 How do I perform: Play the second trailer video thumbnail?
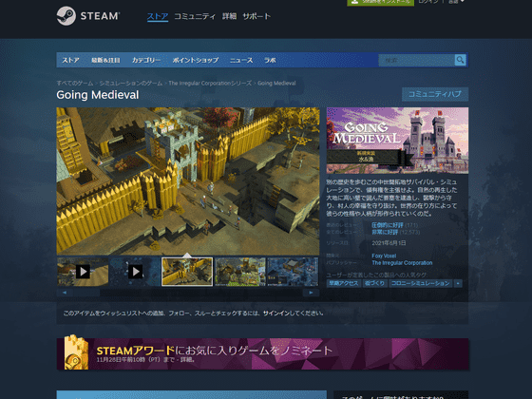[135, 272]
